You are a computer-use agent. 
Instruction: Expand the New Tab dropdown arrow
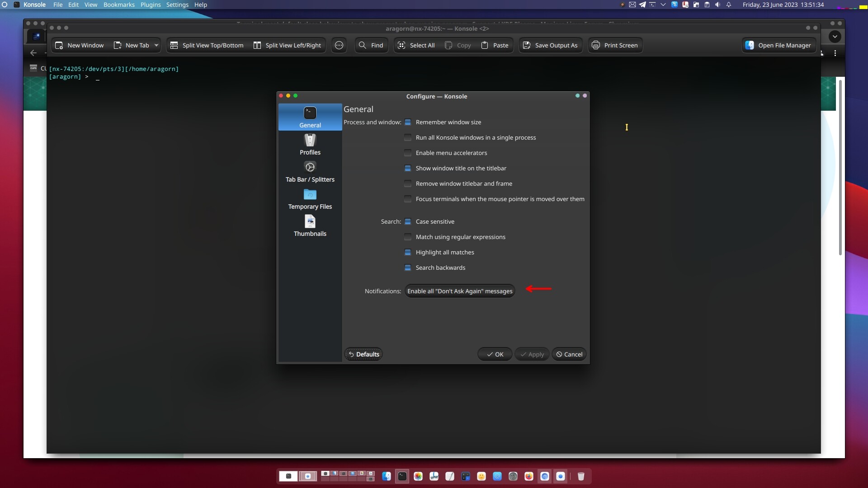pos(156,45)
